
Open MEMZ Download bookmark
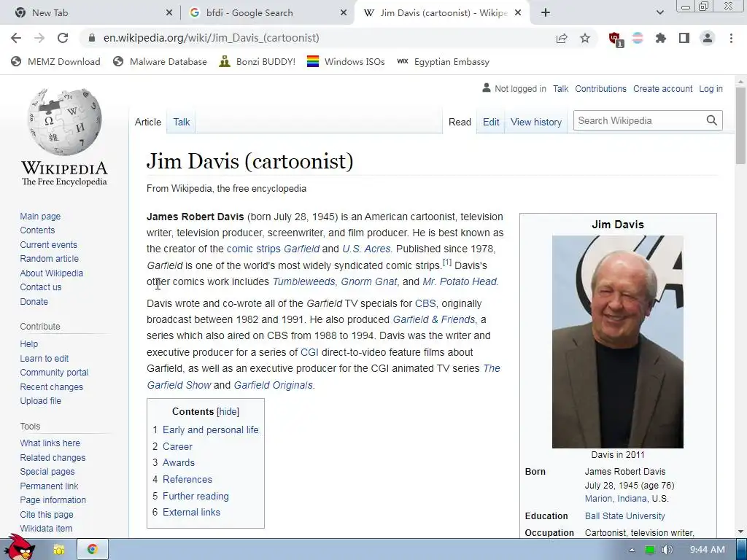coord(55,62)
